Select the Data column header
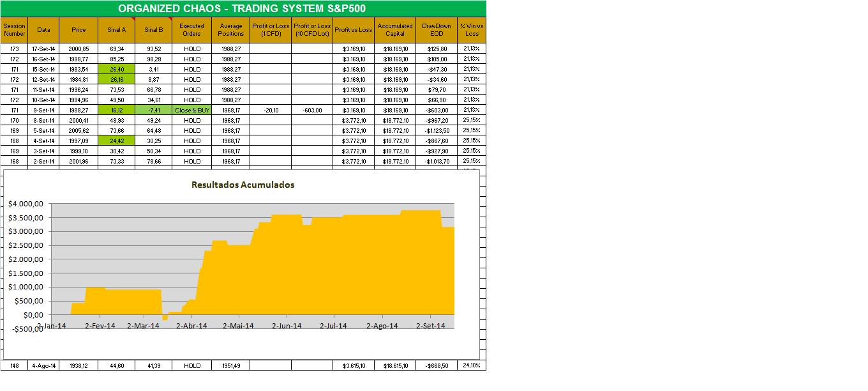868x391 pixels. 44,30
